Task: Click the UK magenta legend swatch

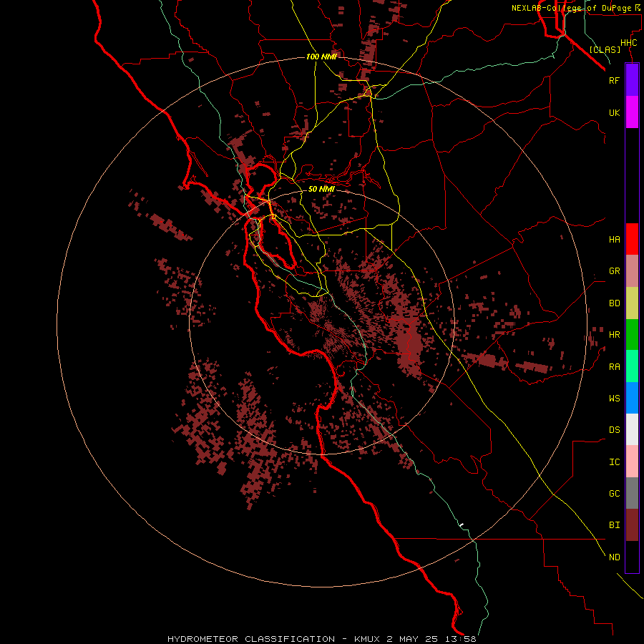Action: tap(632, 112)
